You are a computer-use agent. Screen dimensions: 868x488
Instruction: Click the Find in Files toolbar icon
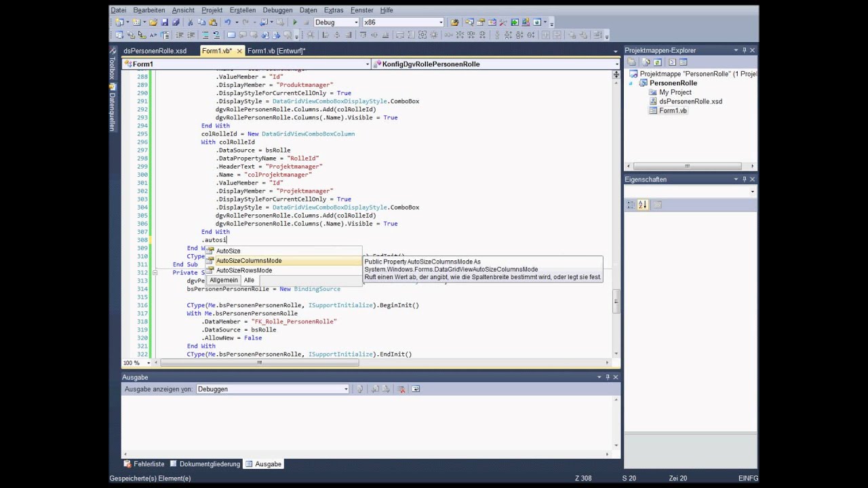coord(454,22)
